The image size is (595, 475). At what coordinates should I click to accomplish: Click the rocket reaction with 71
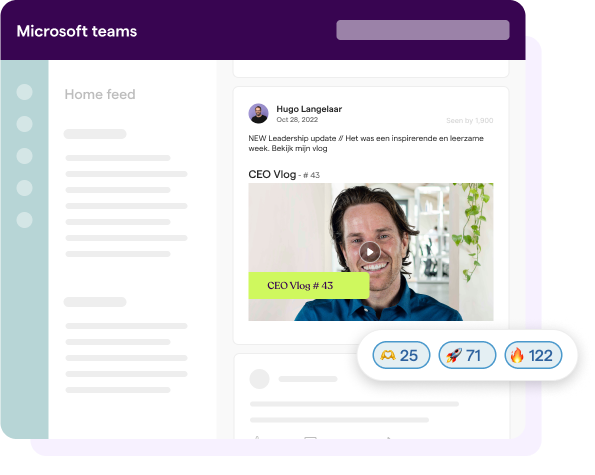point(467,355)
